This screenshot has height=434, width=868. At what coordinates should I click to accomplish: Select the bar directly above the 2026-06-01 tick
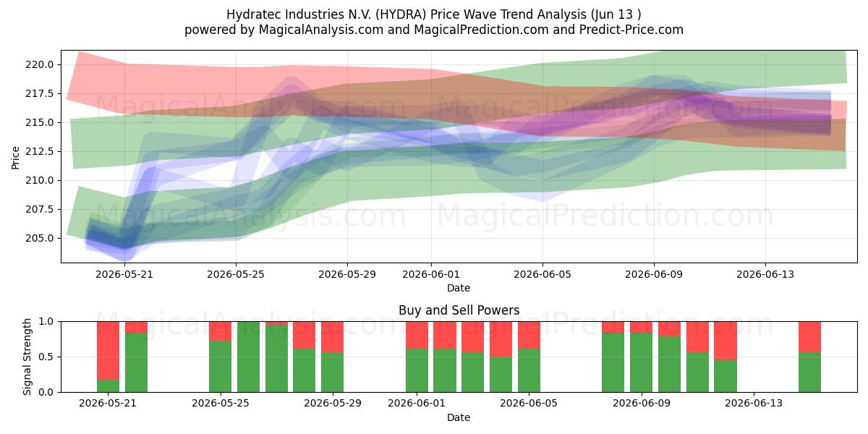pyautogui.click(x=417, y=357)
